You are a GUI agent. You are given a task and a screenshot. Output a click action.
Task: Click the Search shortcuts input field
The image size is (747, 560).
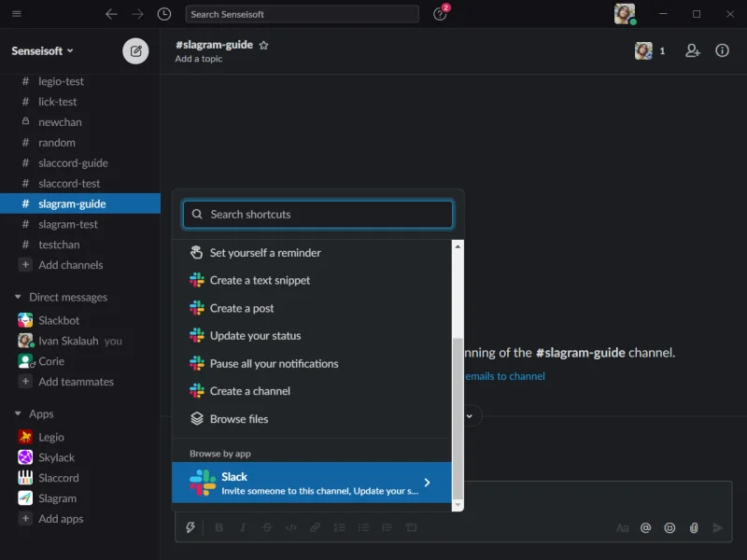pos(318,215)
